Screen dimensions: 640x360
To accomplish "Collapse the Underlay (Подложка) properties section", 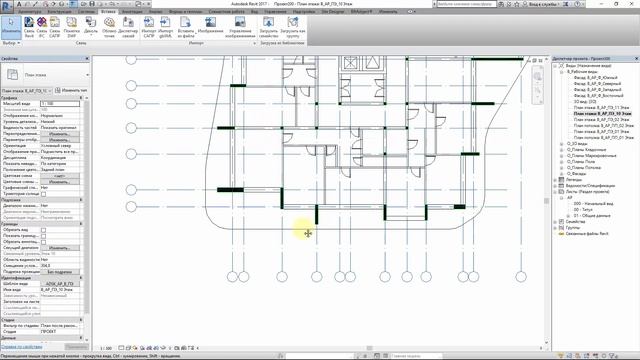I will [x=81, y=200].
